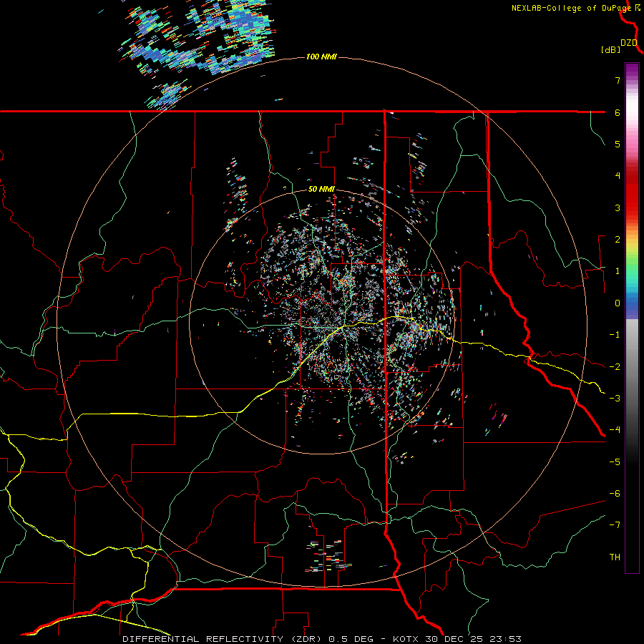
Task: Click the 30 DEC 25 23:53 timestamp
Action: pyautogui.click(x=472, y=639)
